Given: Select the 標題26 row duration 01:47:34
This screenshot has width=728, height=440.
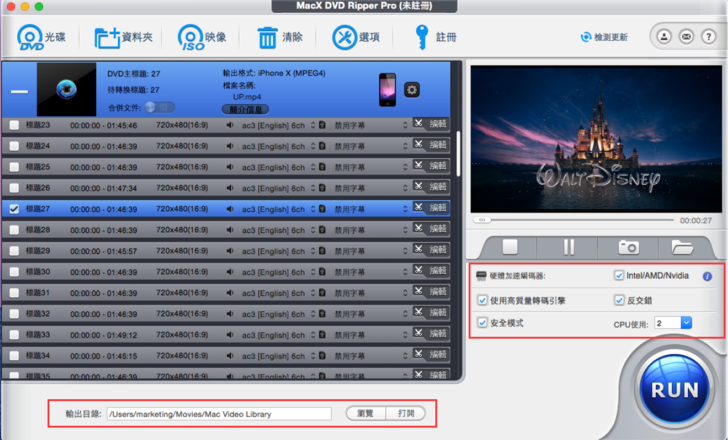Looking at the screenshot, I should pyautogui.click(x=104, y=188).
